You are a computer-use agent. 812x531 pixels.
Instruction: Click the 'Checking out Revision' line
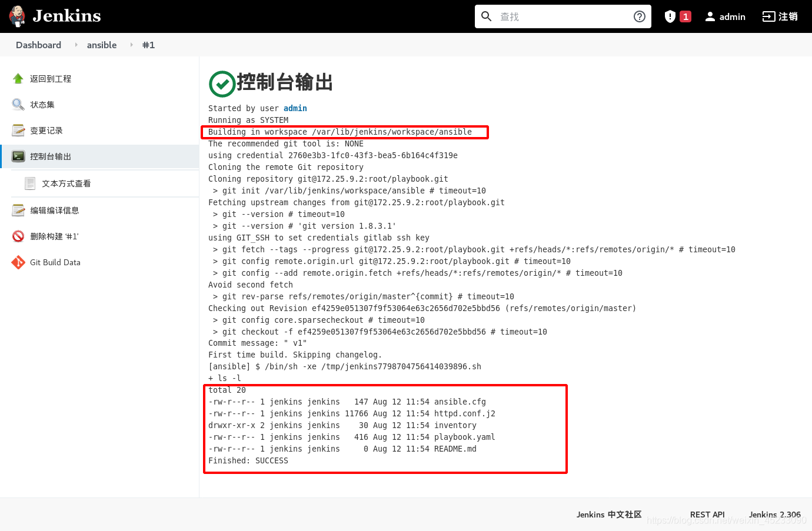click(x=422, y=308)
